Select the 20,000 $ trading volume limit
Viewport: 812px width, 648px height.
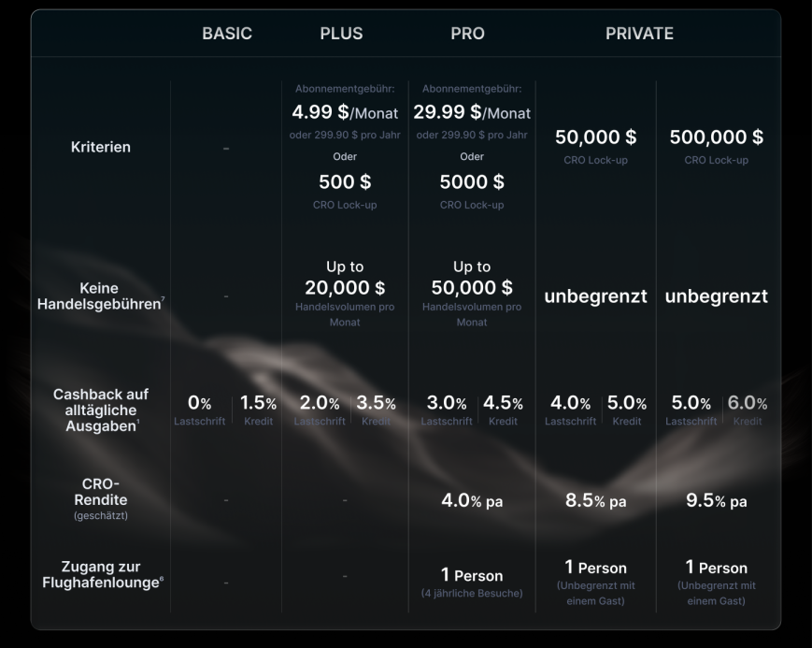(x=345, y=288)
